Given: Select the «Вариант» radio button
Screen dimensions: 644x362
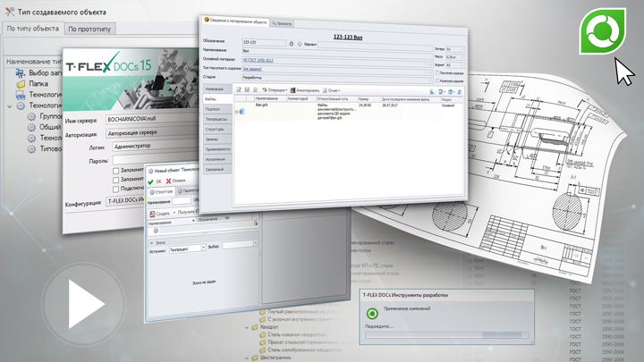Looking at the screenshot, I should (x=300, y=44).
